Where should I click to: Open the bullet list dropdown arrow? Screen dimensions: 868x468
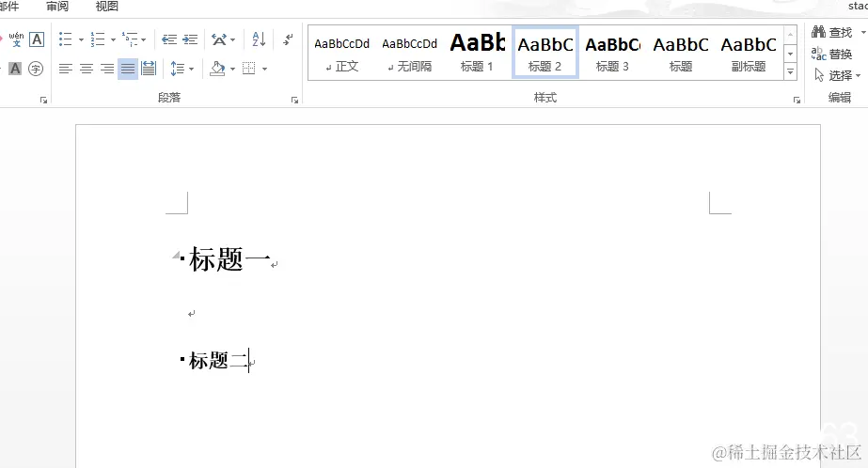tap(81, 39)
